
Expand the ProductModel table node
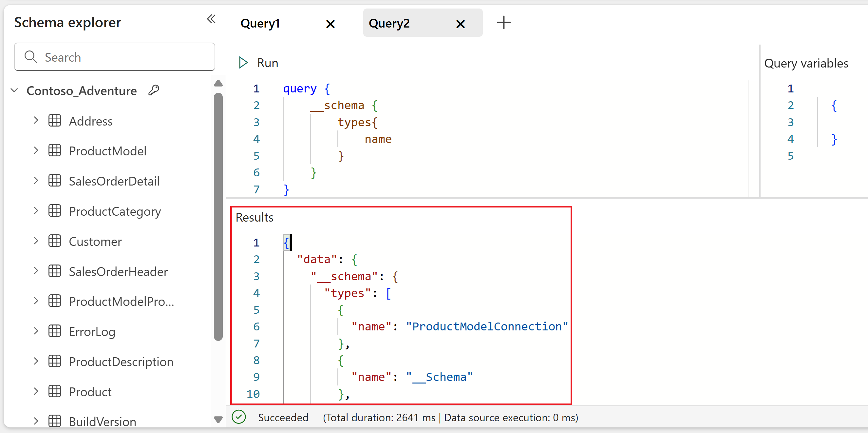coord(36,150)
